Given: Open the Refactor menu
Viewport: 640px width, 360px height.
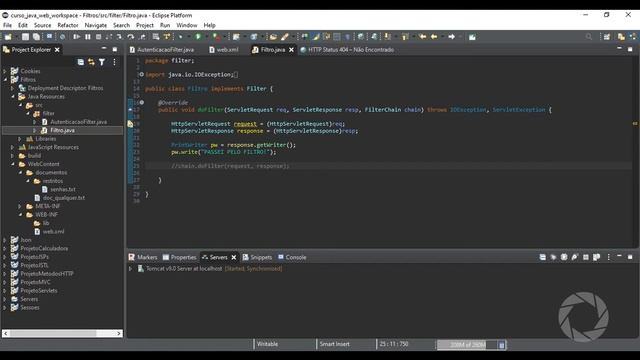Looking at the screenshot, I should point(68,25).
